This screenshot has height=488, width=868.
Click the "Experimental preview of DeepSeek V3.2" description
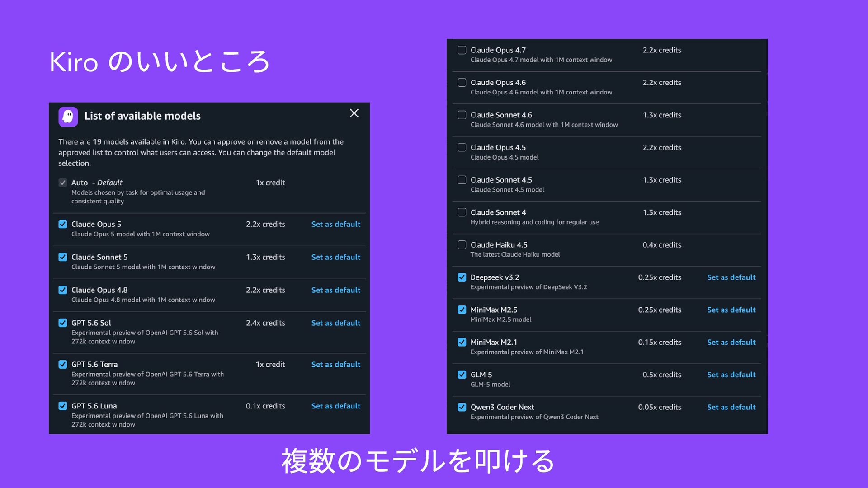(528, 287)
